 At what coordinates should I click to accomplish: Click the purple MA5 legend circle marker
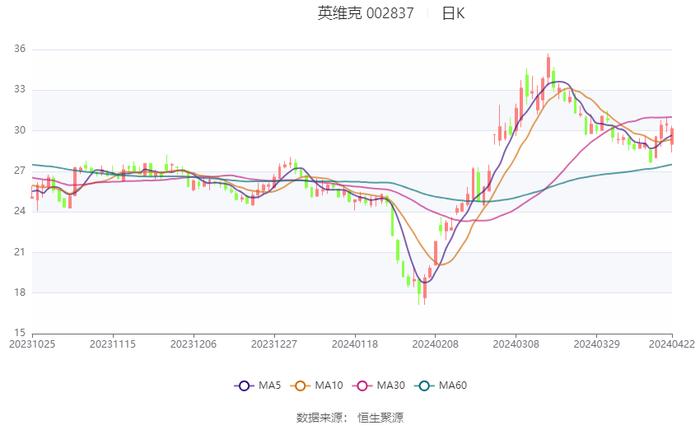click(243, 386)
